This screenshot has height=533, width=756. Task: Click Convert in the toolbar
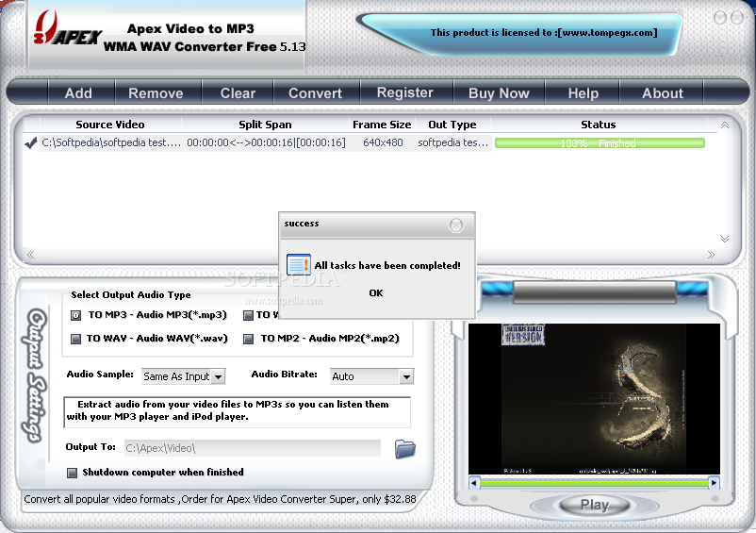[316, 93]
